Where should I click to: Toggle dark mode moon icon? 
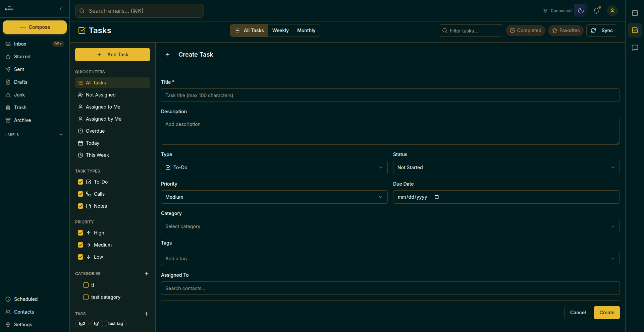(581, 11)
